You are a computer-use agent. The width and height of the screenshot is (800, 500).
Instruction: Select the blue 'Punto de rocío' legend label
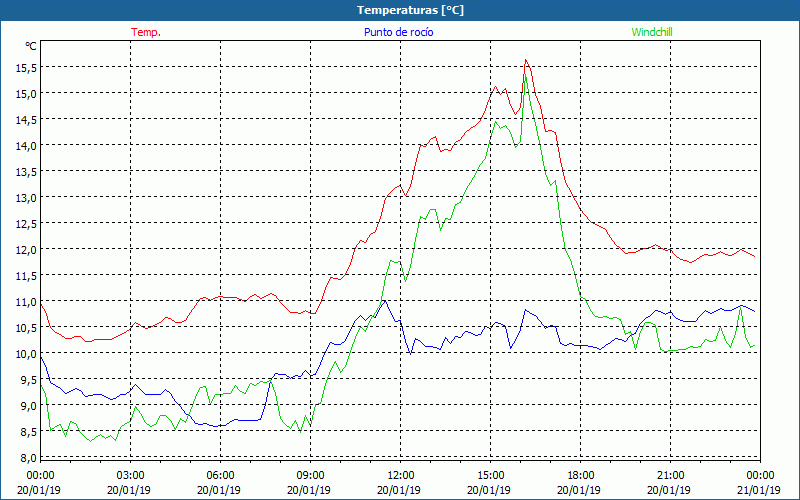[x=398, y=32]
